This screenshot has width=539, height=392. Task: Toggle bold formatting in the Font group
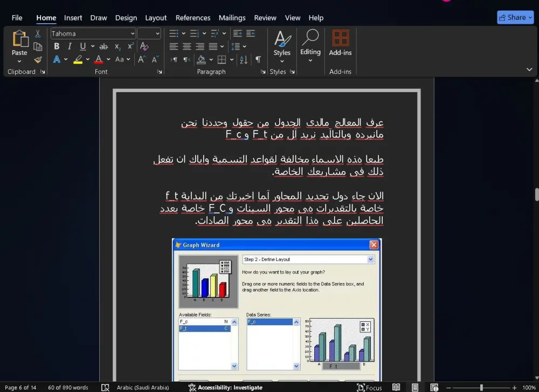[57, 46]
